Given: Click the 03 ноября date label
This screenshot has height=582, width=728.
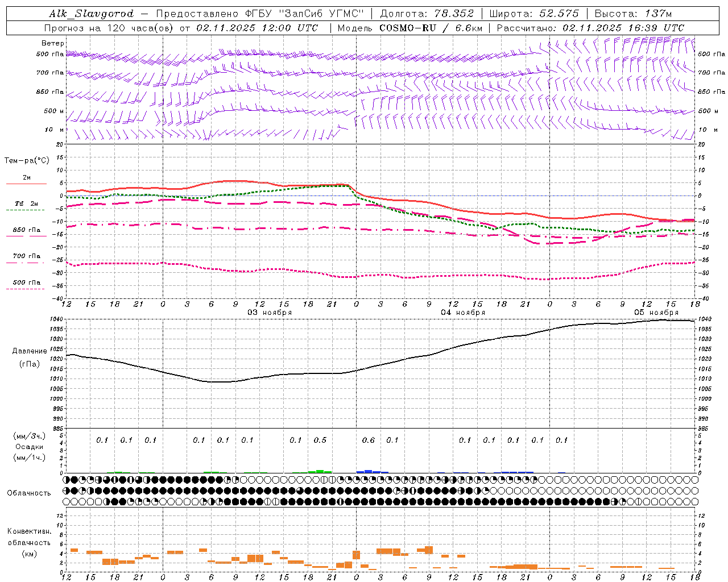Looking at the screenshot, I should tap(270, 313).
